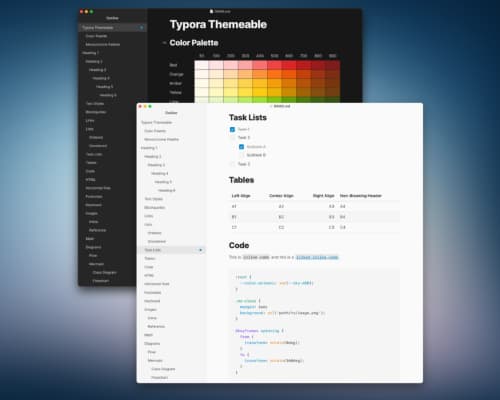Jump to Heading 1 in dark window outline

(x=90, y=53)
